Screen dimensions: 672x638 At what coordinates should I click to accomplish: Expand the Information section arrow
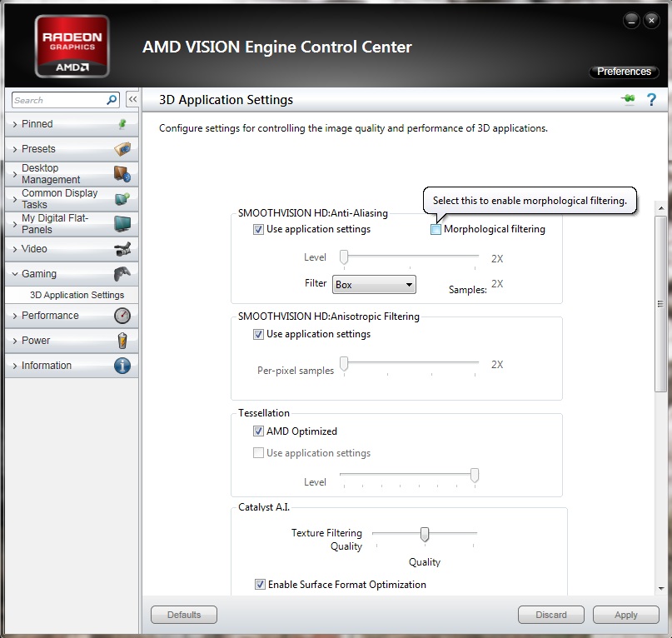[15, 366]
